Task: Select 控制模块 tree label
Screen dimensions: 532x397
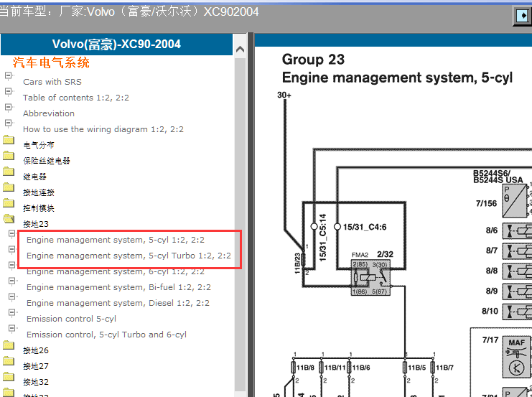Action: pyautogui.click(x=38, y=208)
